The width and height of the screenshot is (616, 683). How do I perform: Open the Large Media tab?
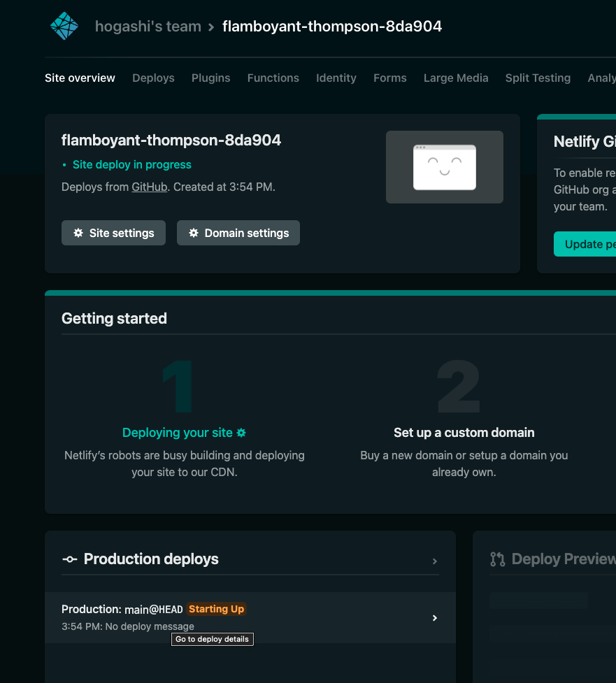(x=456, y=78)
